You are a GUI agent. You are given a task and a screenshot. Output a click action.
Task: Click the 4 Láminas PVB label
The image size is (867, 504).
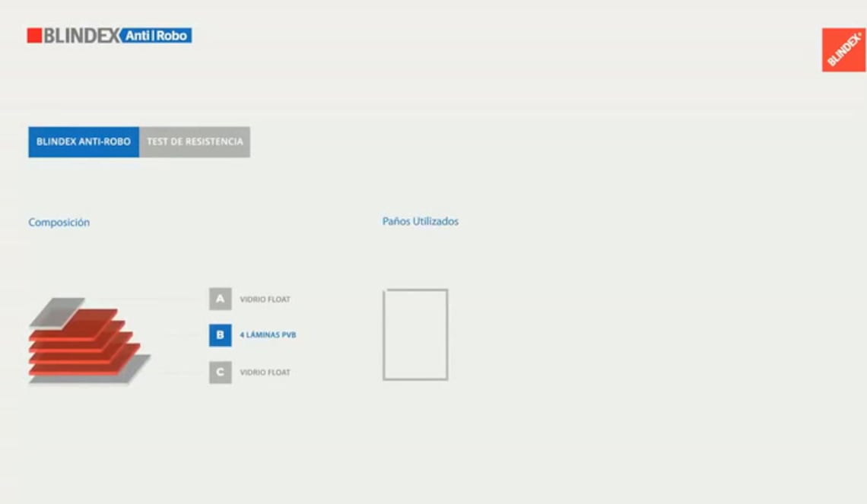pyautogui.click(x=267, y=335)
